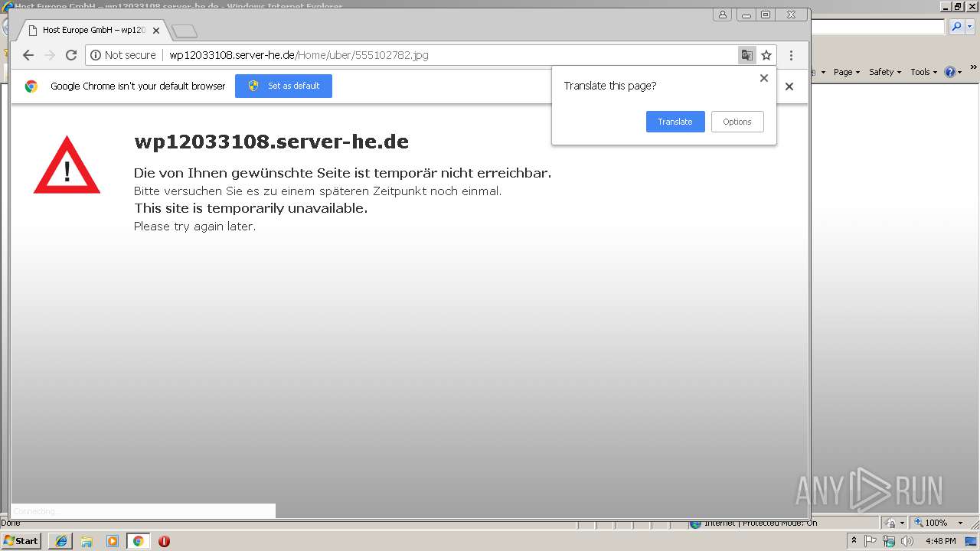This screenshot has width=980, height=551.
Task: Click the Translate button
Action: 675,122
